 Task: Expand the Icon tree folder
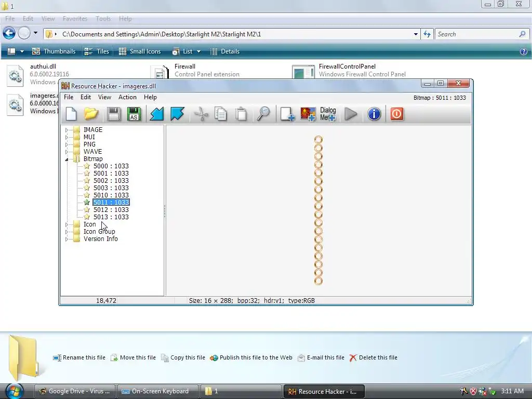coord(66,224)
